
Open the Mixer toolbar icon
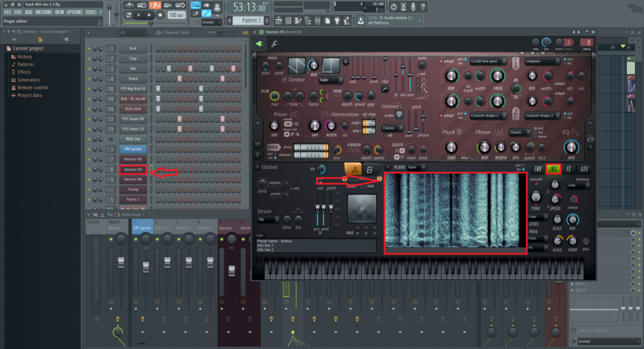[x=318, y=20]
